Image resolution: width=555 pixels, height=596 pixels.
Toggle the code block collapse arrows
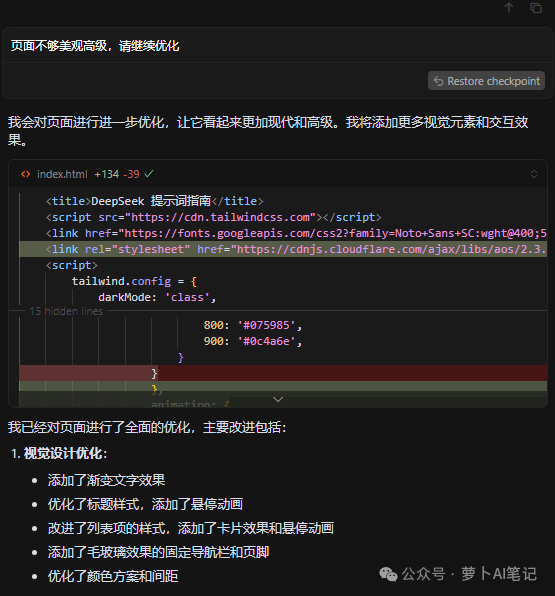(x=534, y=174)
